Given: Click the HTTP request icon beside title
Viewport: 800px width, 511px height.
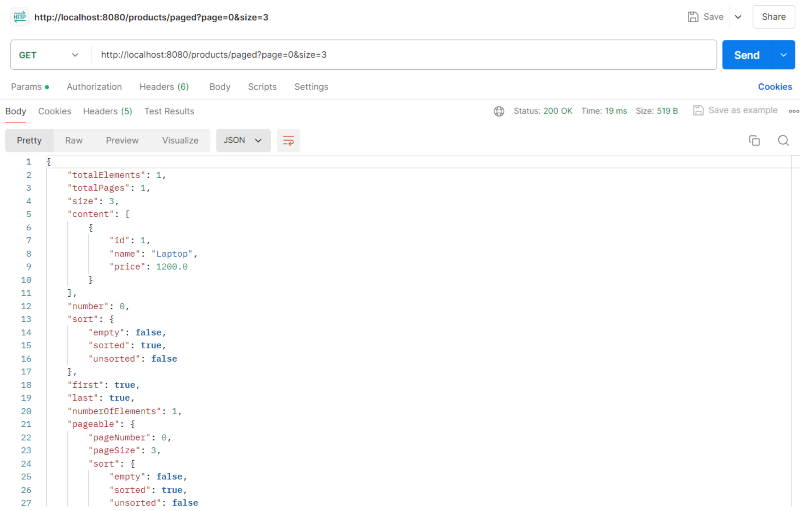Looking at the screenshot, I should [x=19, y=17].
